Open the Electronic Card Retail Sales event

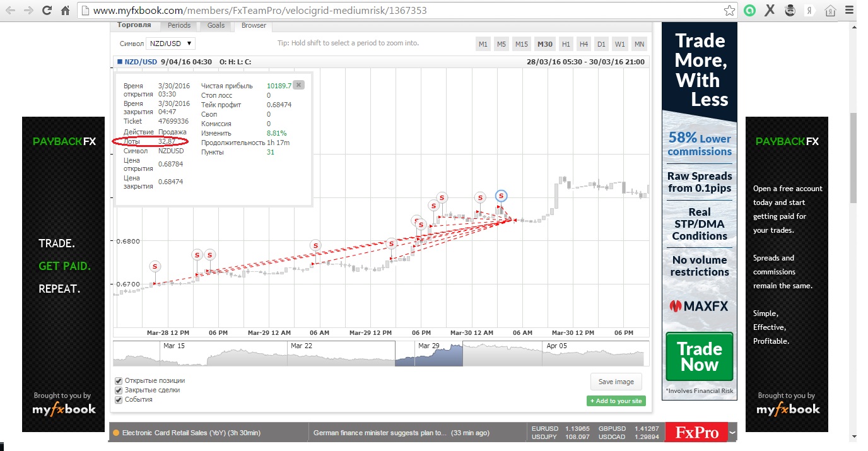click(x=191, y=433)
